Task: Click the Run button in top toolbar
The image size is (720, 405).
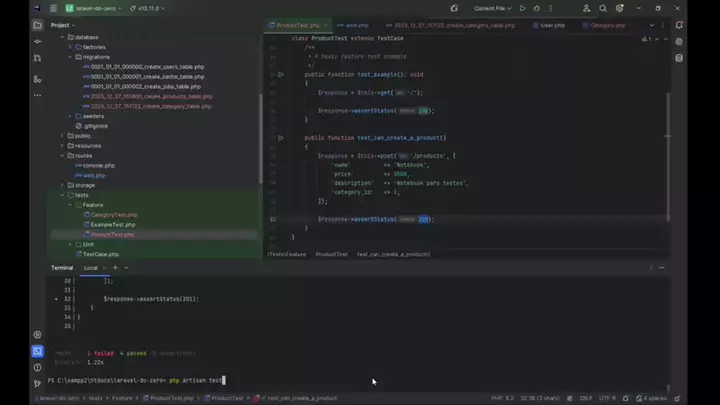Action: 522,8
